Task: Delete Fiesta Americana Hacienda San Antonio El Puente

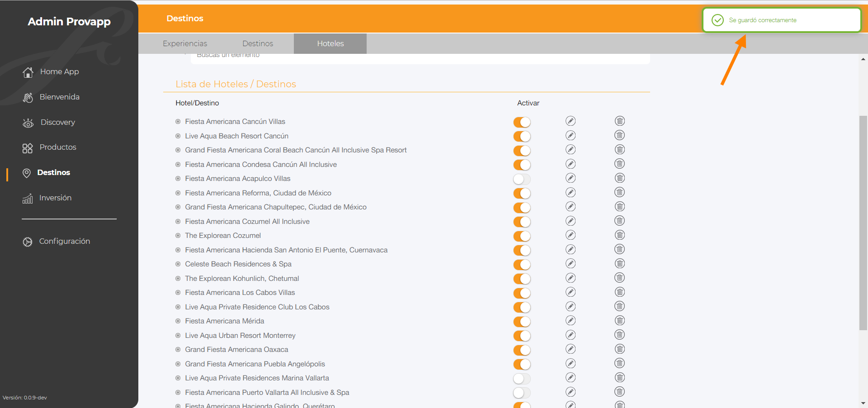Action: click(x=620, y=249)
